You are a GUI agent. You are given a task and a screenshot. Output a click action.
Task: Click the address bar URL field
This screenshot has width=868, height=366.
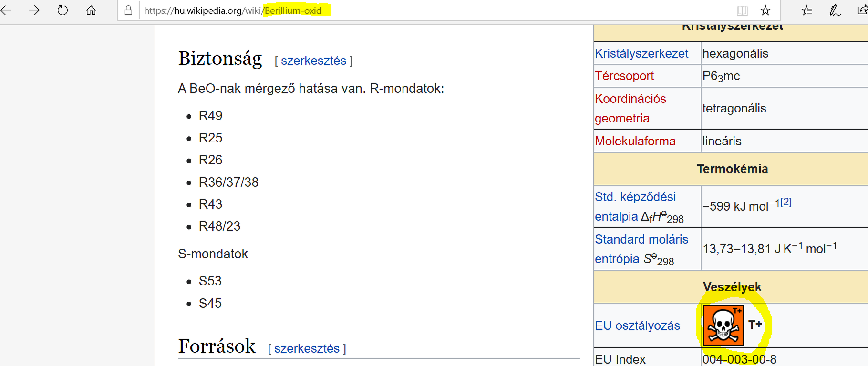coord(429,10)
